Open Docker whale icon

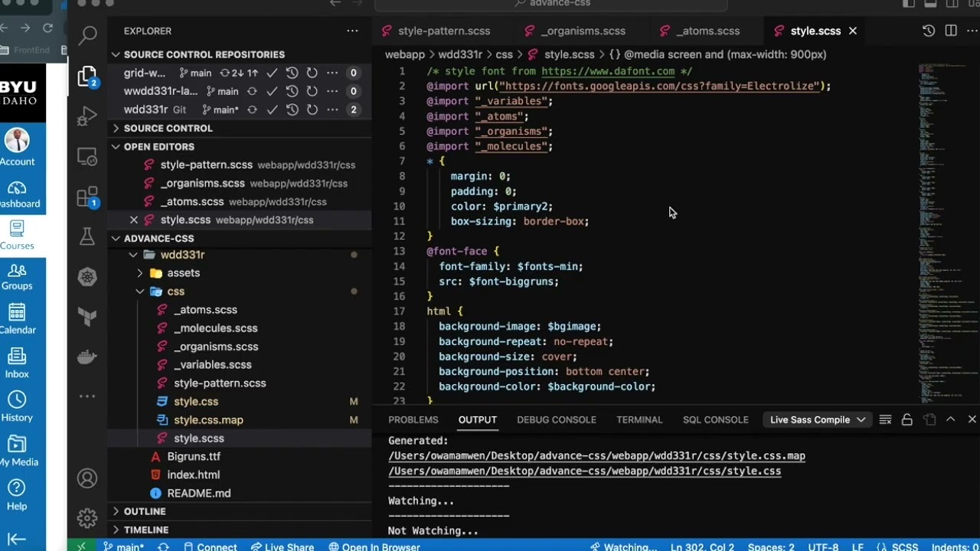(x=87, y=357)
